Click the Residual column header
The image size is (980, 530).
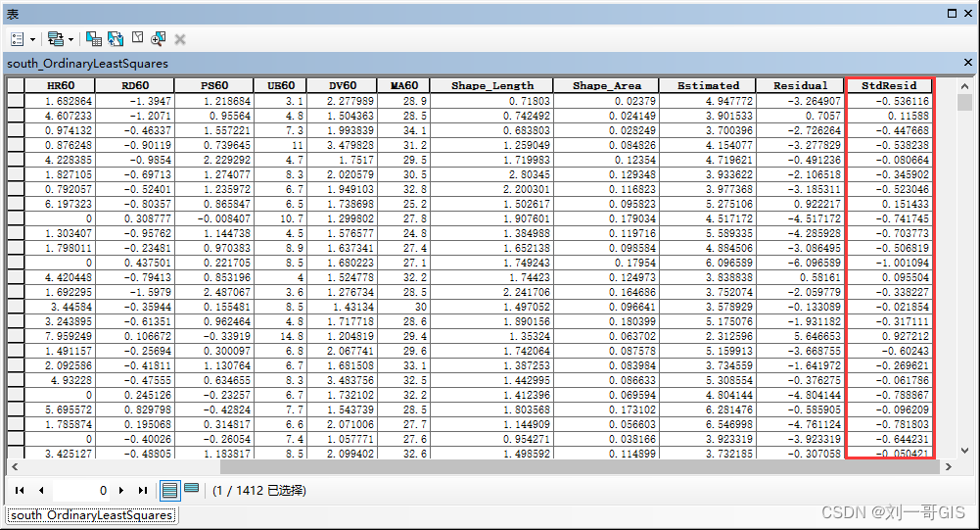[800, 86]
